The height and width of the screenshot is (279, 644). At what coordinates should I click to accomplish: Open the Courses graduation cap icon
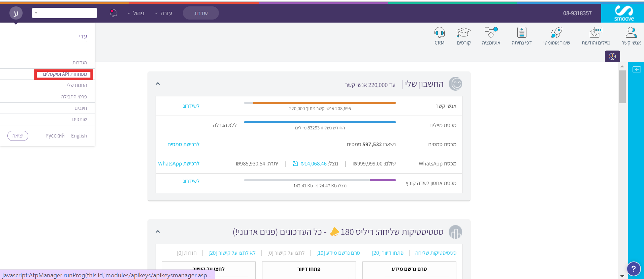[463, 33]
